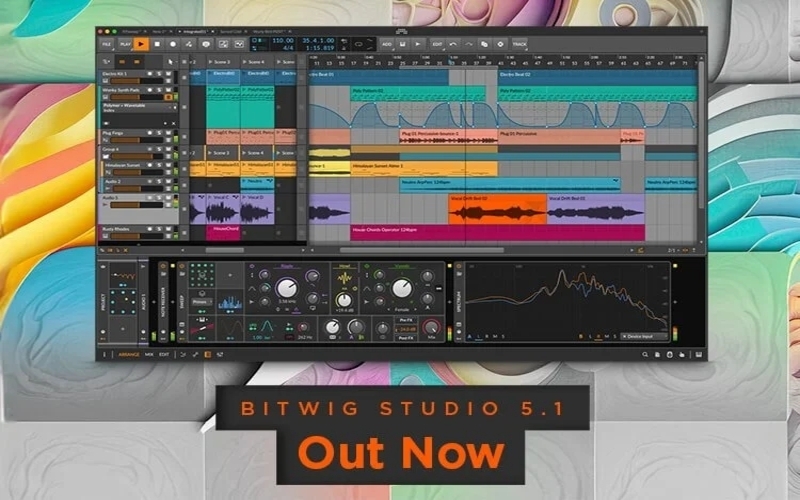The height and width of the screenshot is (500, 800).
Task: Click bar 17 on the timeline ruler
Action: click(354, 63)
